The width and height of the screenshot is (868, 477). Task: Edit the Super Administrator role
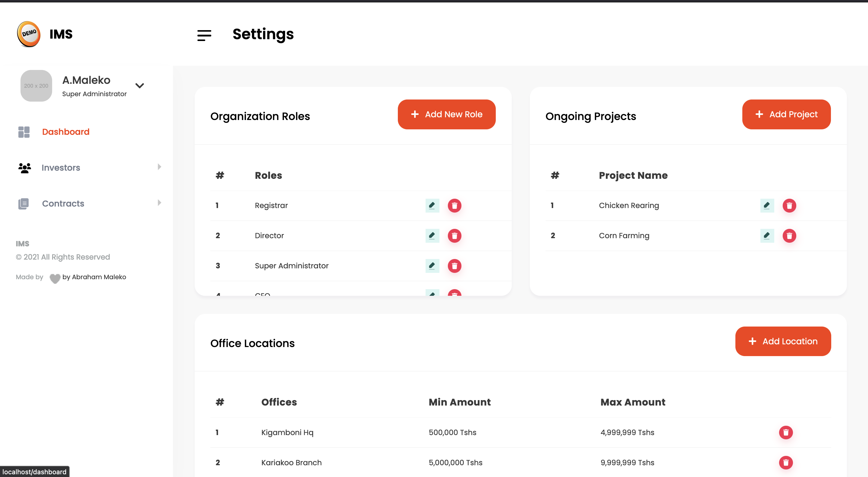[x=432, y=266]
